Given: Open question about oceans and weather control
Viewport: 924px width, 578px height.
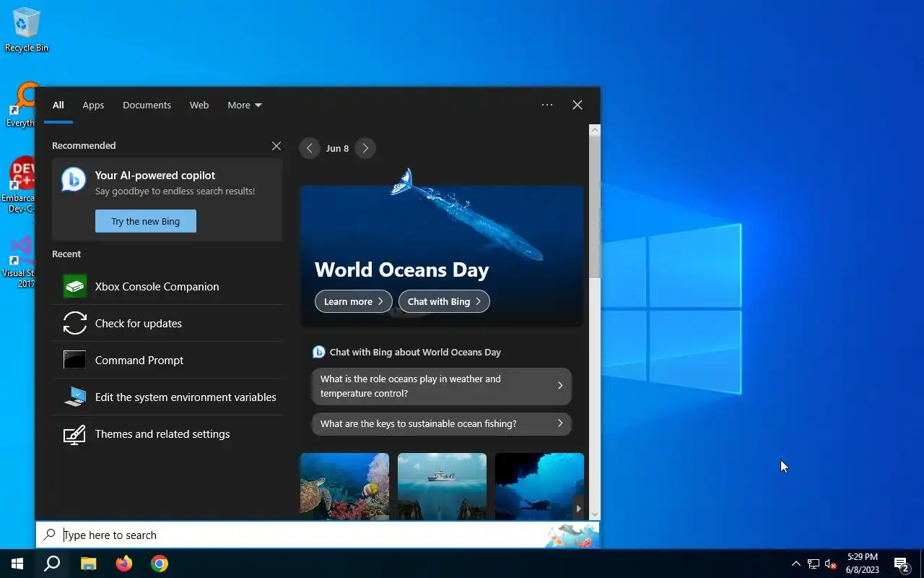Looking at the screenshot, I should [x=442, y=386].
